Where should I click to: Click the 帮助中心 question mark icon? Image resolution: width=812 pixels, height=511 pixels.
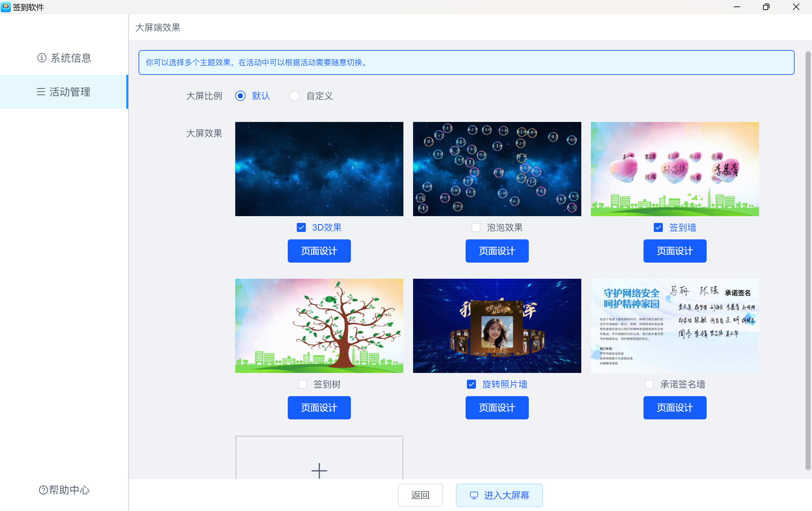pos(43,490)
